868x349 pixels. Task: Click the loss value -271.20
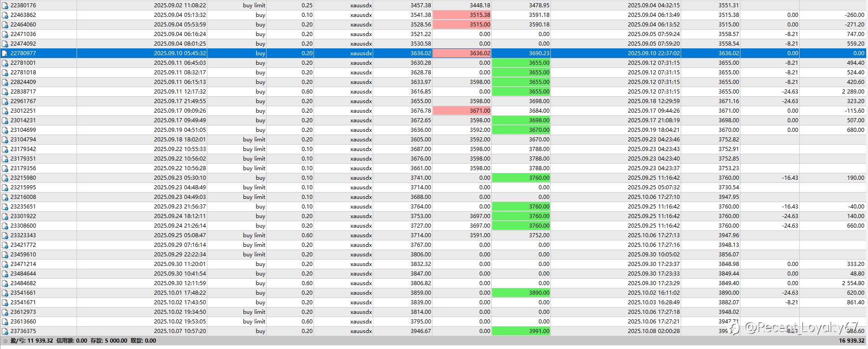coord(854,25)
